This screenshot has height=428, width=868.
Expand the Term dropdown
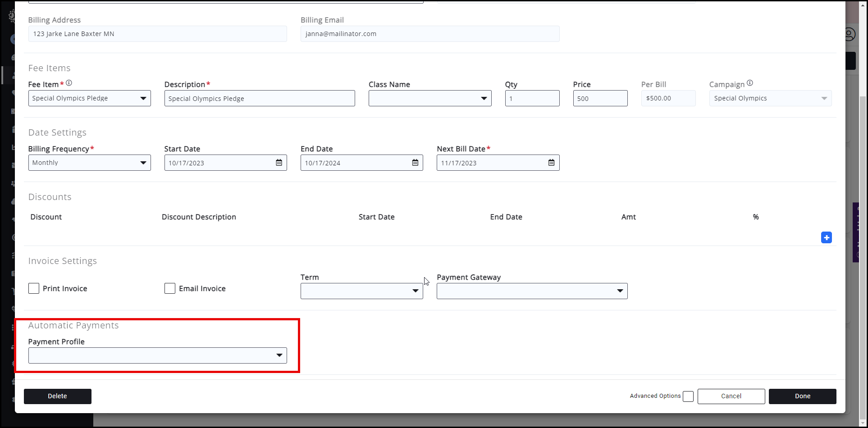click(361, 291)
